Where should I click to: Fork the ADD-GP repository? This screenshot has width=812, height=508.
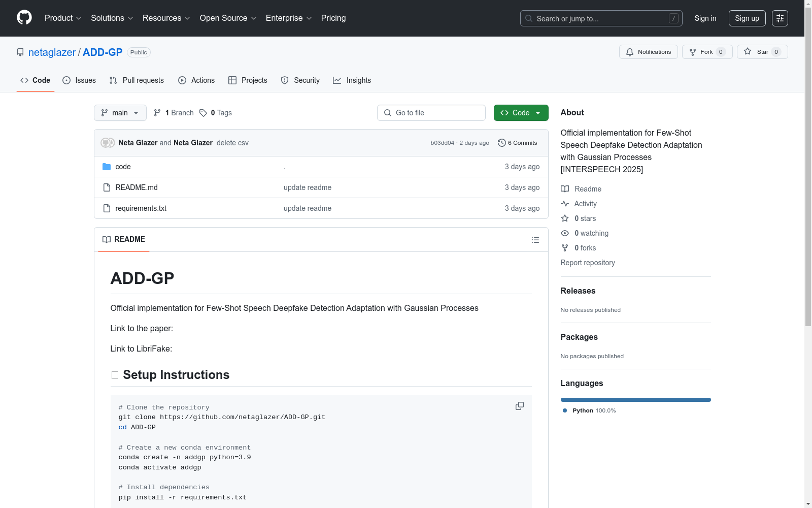coord(707,52)
